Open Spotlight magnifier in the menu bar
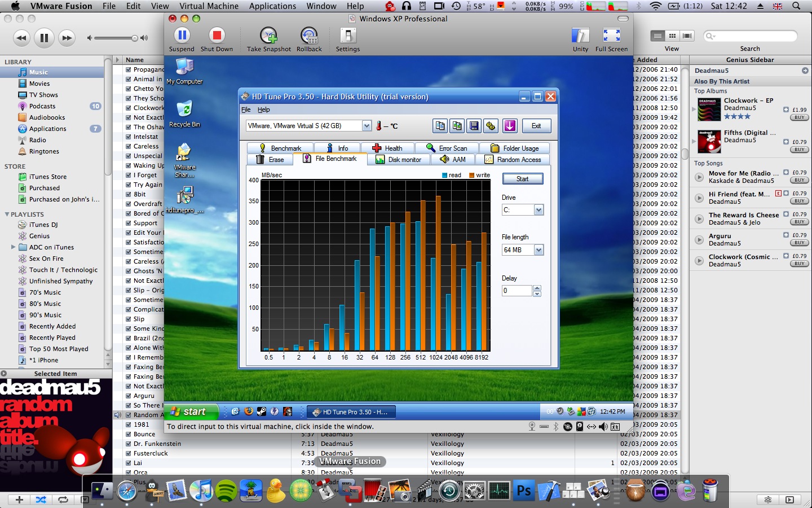 pyautogui.click(x=796, y=6)
